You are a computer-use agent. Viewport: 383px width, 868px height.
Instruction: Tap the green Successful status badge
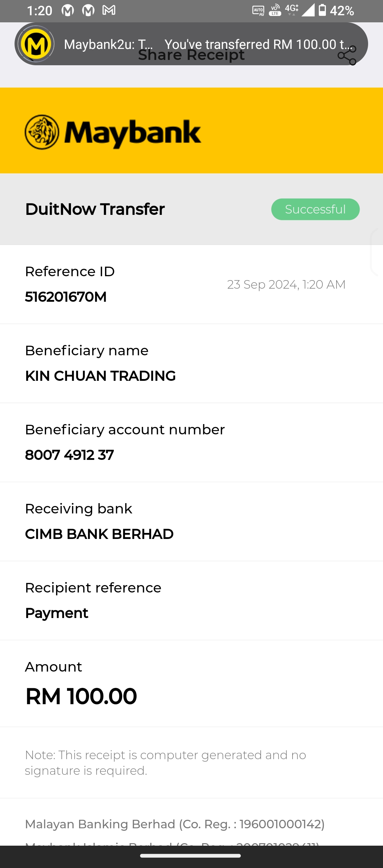point(315,209)
